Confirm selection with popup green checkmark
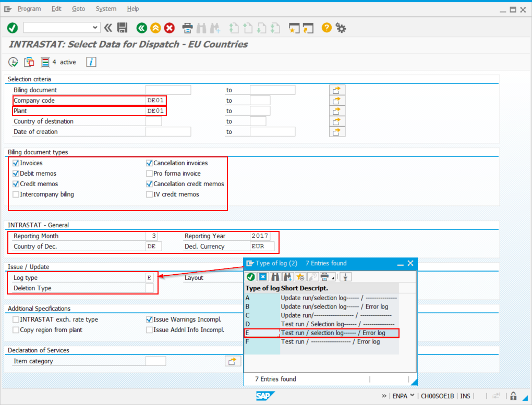Image resolution: width=532 pixels, height=405 pixels. click(x=251, y=277)
